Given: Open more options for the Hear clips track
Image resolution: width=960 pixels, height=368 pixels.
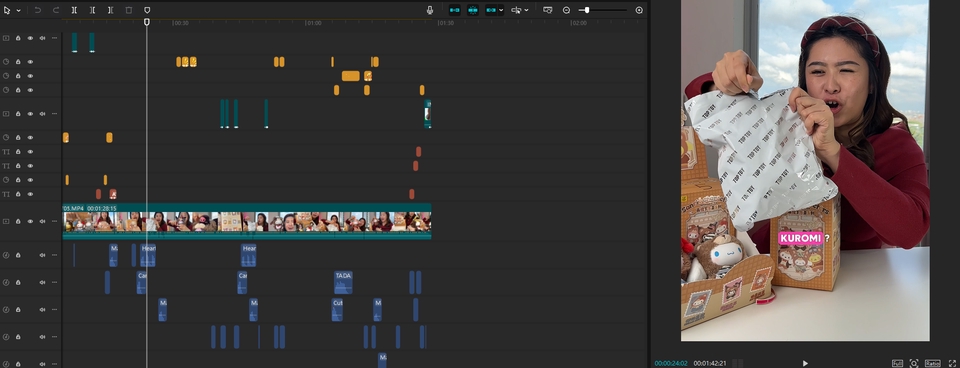Looking at the screenshot, I should coord(54,255).
